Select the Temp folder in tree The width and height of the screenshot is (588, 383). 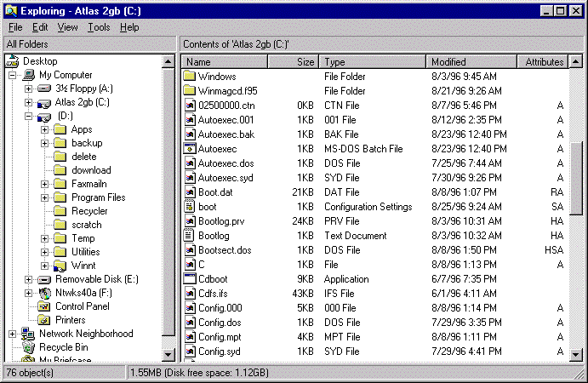[83, 238]
